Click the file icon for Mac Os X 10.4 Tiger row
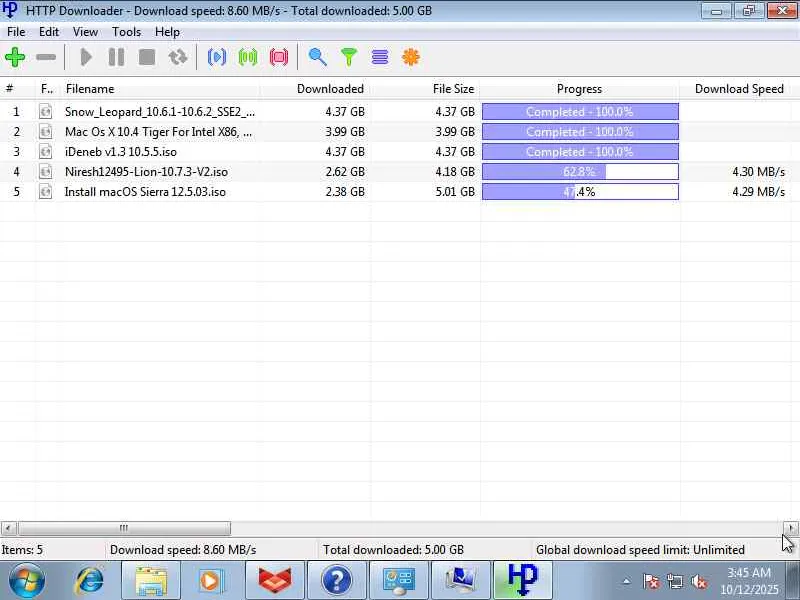This screenshot has height=600, width=800. (x=45, y=132)
